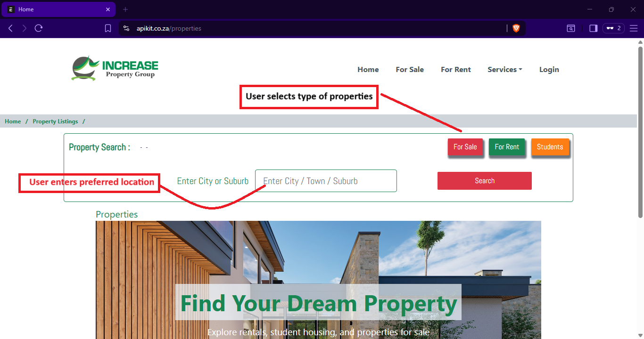The width and height of the screenshot is (644, 339).
Task: Open the Login page link
Action: pos(549,70)
